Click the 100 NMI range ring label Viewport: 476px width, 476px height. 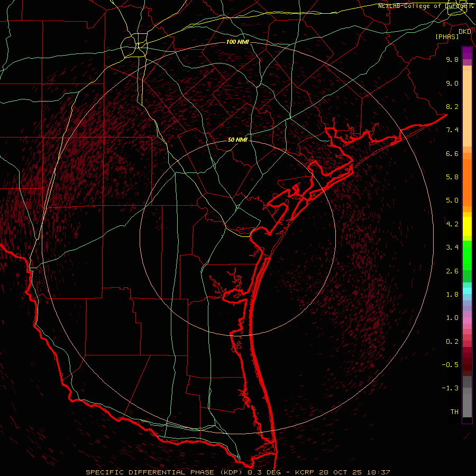click(237, 42)
